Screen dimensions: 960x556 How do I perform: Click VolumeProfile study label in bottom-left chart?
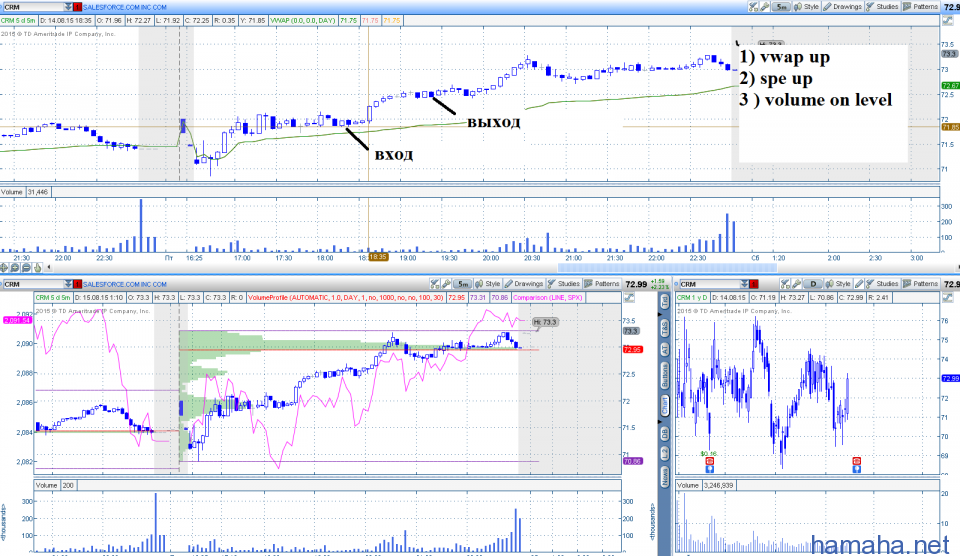pyautogui.click(x=346, y=298)
